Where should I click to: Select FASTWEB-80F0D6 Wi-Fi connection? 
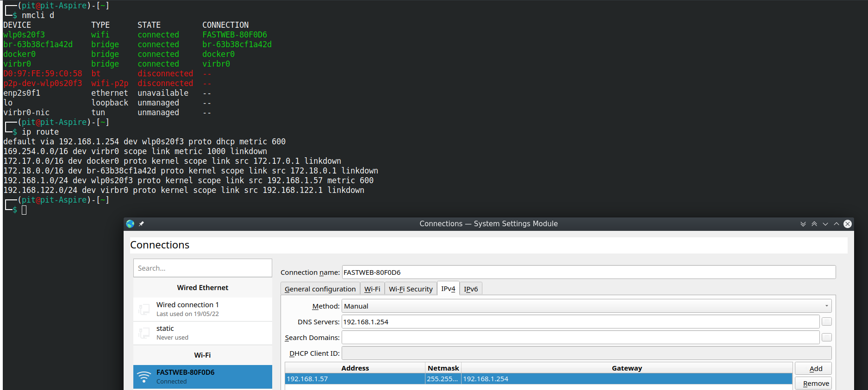point(203,377)
